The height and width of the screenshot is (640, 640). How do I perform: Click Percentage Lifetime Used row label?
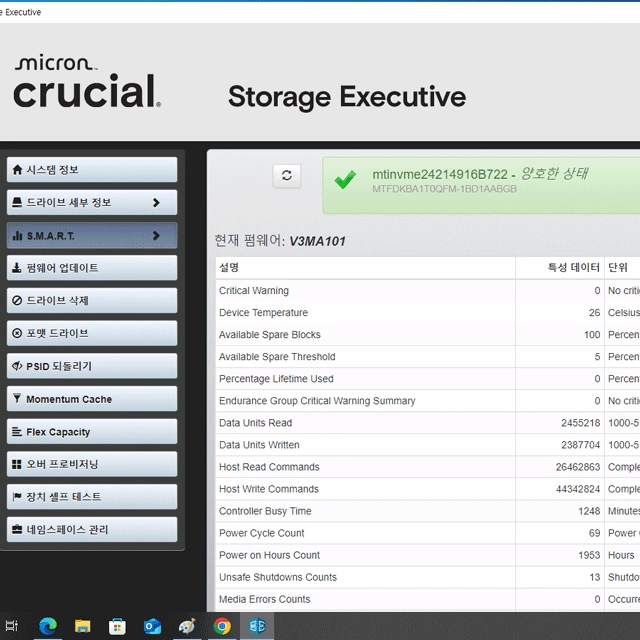[x=276, y=379]
